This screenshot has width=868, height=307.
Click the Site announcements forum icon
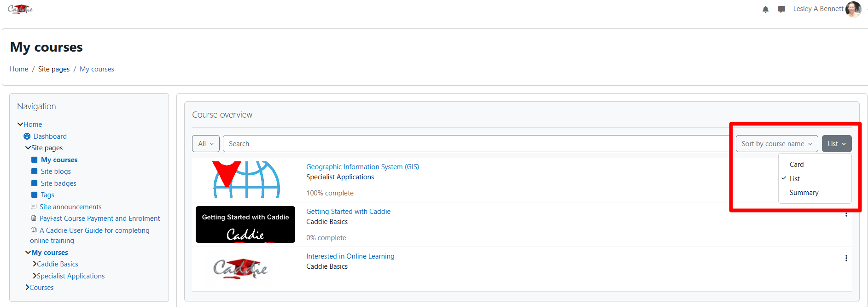34,207
